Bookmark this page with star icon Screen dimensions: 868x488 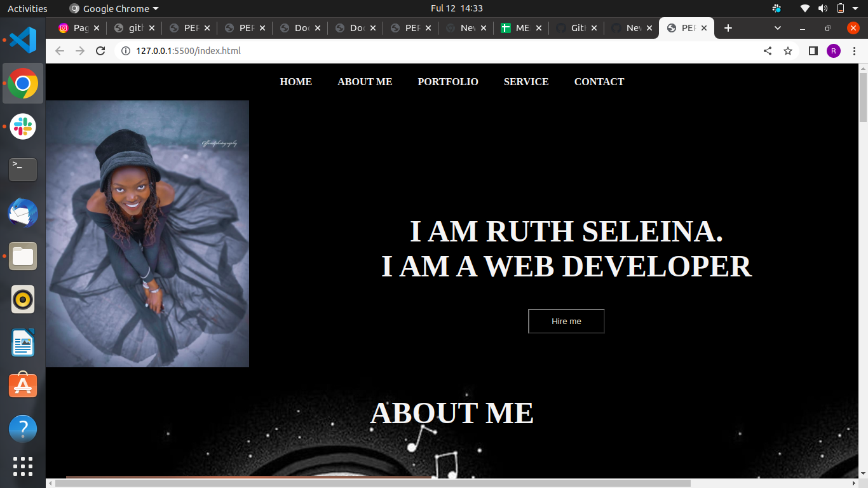(788, 51)
